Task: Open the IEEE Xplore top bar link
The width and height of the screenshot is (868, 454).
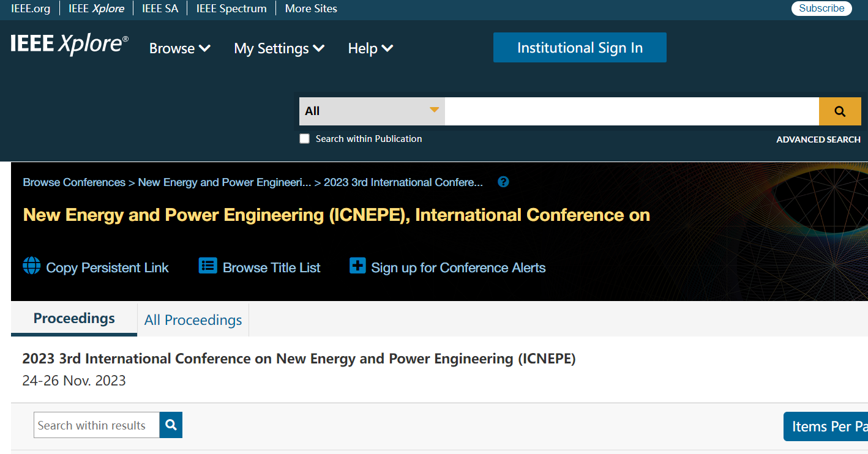Action: click(96, 9)
